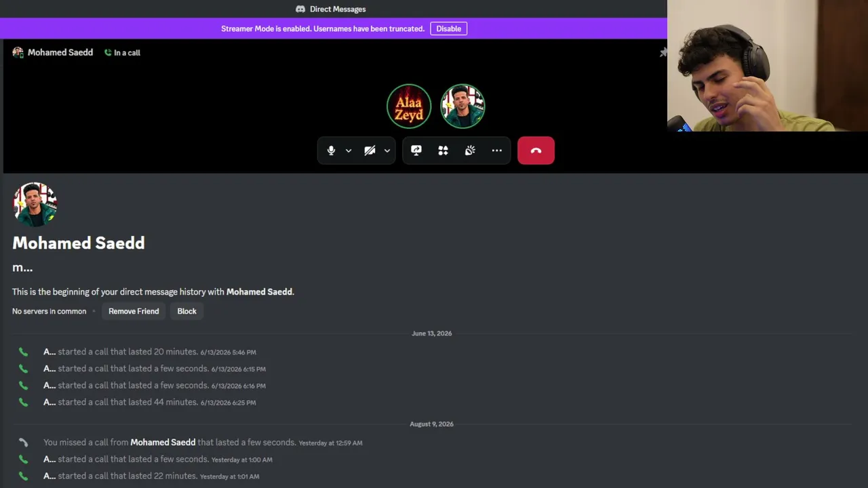Click No servers in common
The image size is (868, 488).
(x=50, y=311)
